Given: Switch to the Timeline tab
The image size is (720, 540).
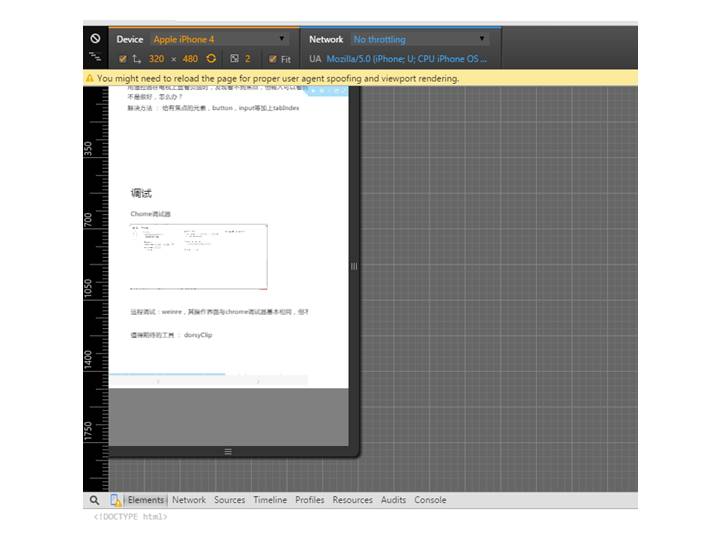Looking at the screenshot, I should tap(270, 500).
